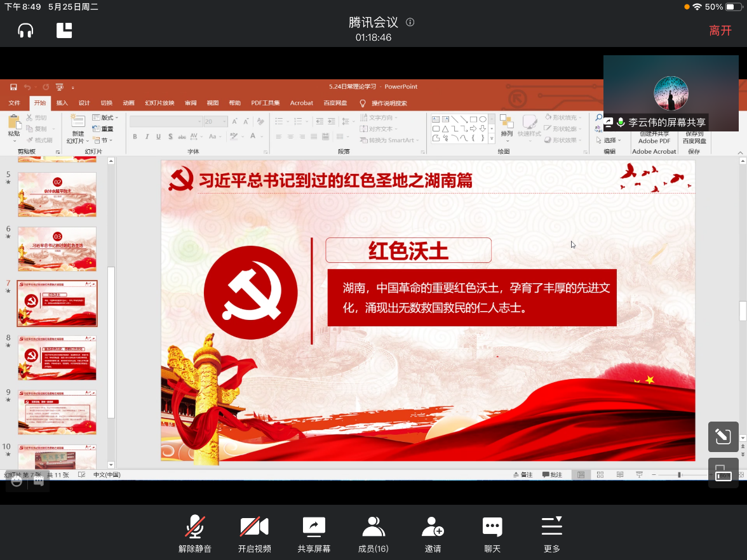Tap the headphone audio icon
The image size is (747, 560).
(25, 30)
